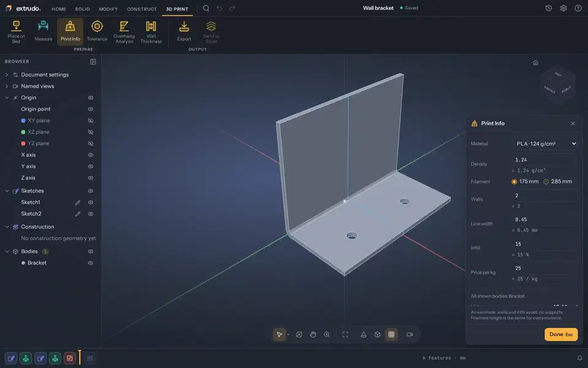Edit Sketch2 with pencil icon
Image resolution: width=588 pixels, height=368 pixels.
coord(78,214)
